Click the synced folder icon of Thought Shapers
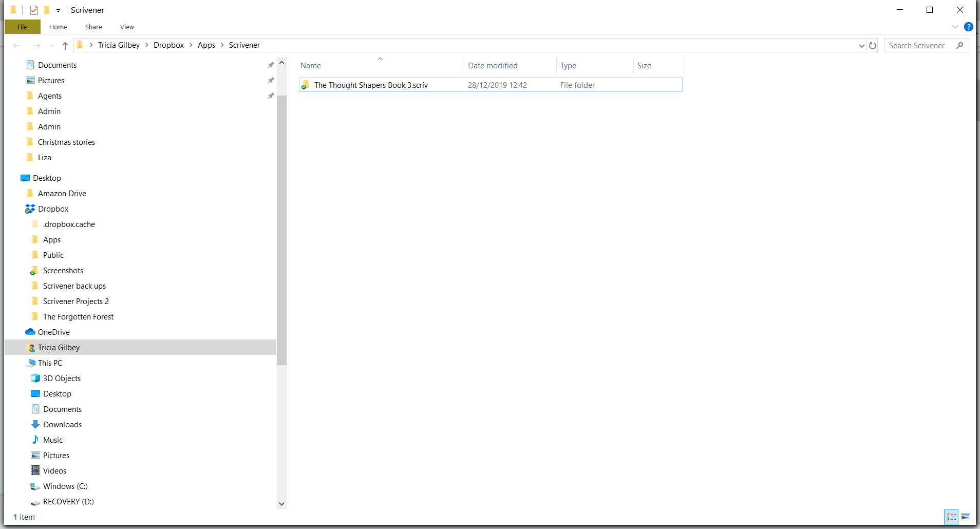Screen dimensions: 980x529 tap(305, 85)
